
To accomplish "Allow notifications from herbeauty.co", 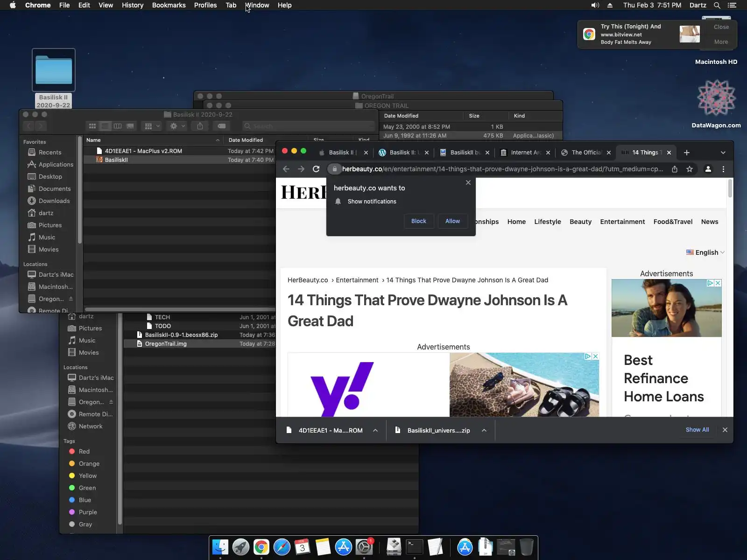I will pyautogui.click(x=452, y=221).
